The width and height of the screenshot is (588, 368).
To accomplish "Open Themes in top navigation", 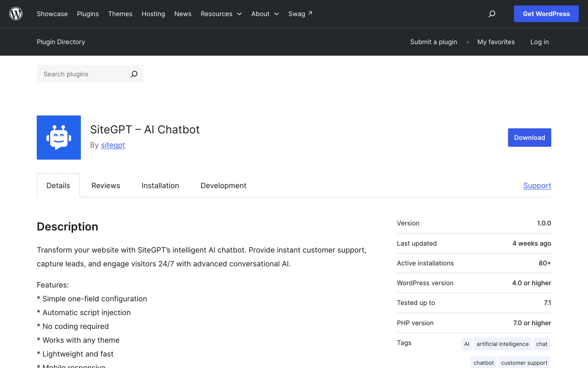I will (x=120, y=14).
